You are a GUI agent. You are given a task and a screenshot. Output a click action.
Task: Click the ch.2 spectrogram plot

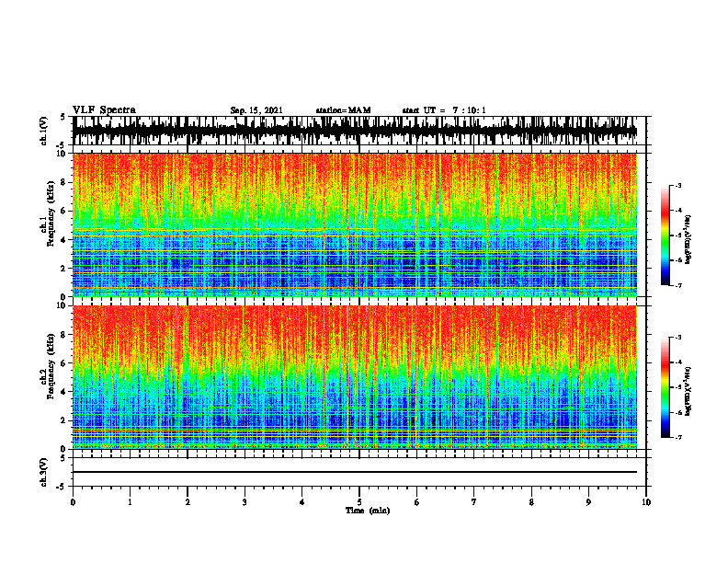(x=355, y=377)
